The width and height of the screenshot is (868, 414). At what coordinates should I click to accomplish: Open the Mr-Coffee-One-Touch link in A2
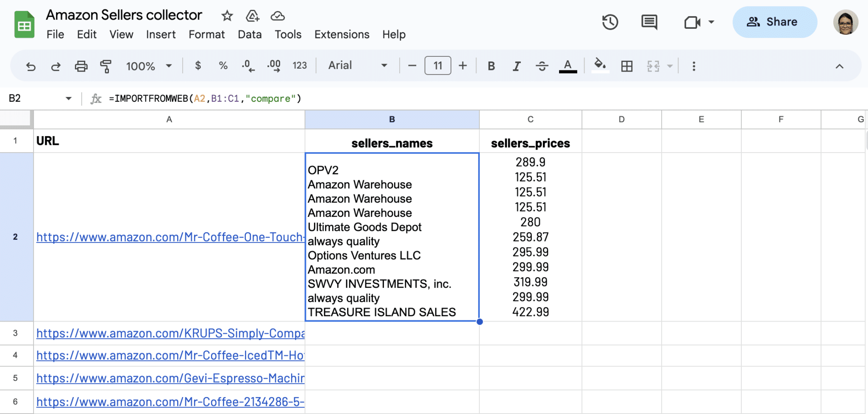point(170,237)
